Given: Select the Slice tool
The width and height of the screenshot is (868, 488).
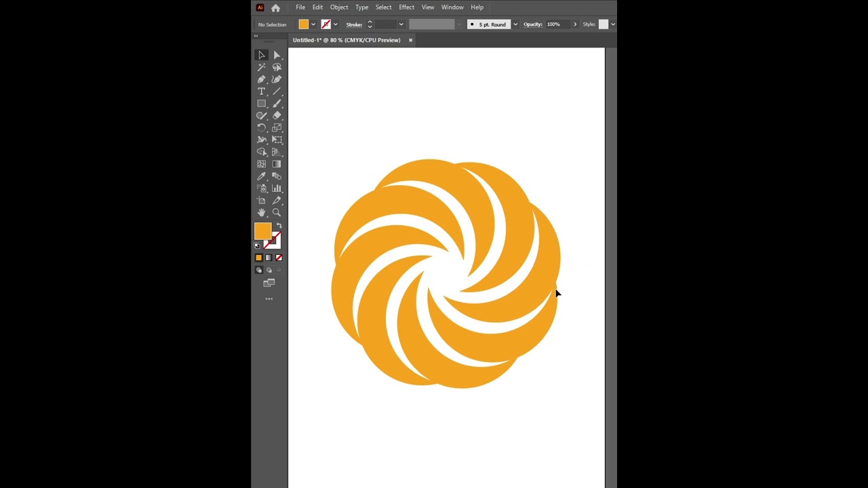Looking at the screenshot, I should pos(277,201).
